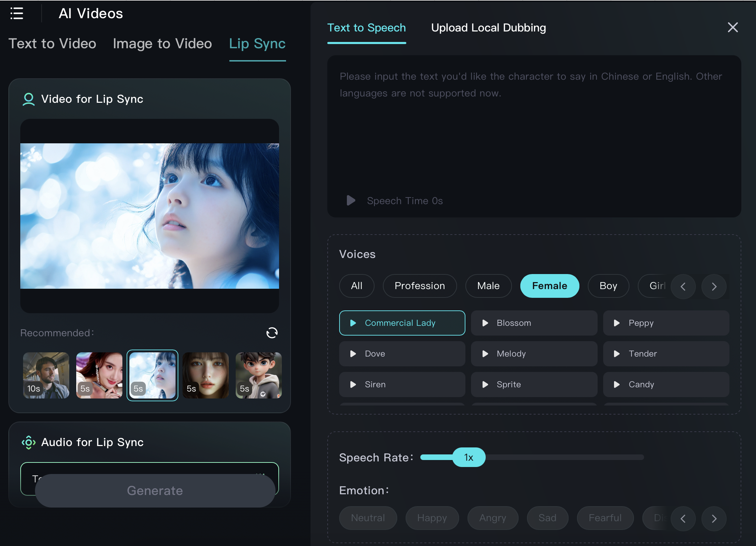Play the Peppy voice sample icon
The image size is (756, 546).
pyautogui.click(x=617, y=323)
